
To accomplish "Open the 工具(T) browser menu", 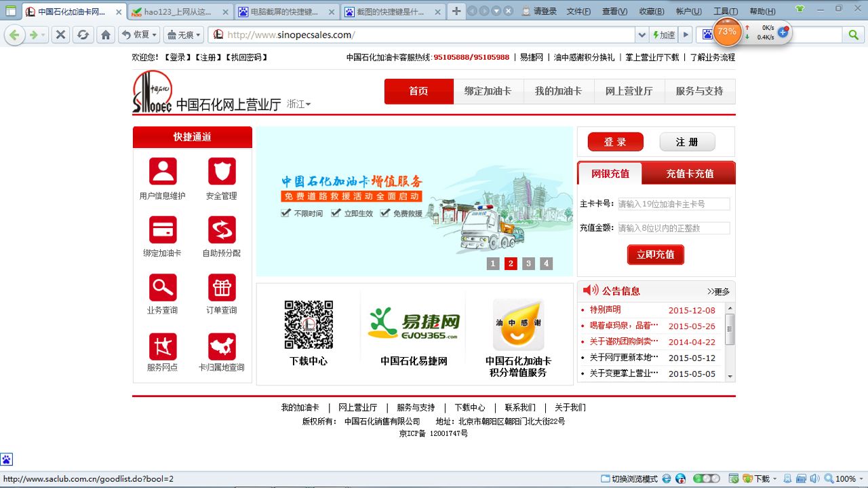I will click(726, 11).
